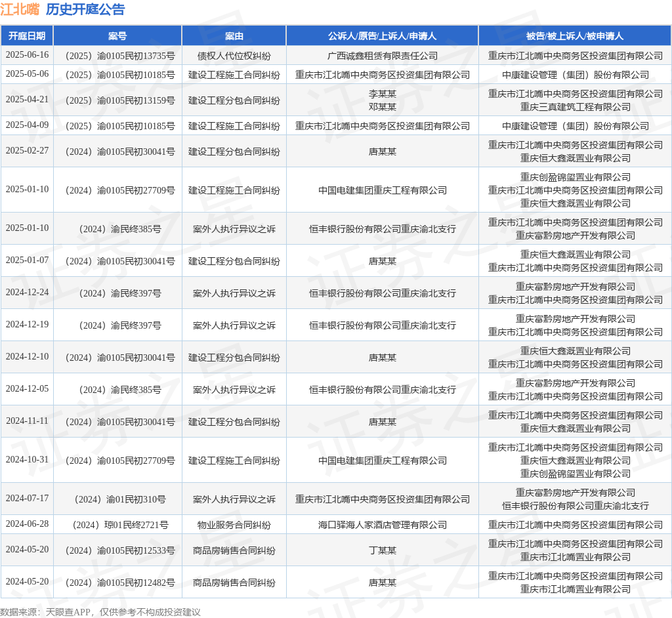Click 重庆市江北嘴中央商务区投资集团有限公司 plaintiff in 2024-07-17 row
Viewport: 672px width, 618px height.
click(383, 499)
